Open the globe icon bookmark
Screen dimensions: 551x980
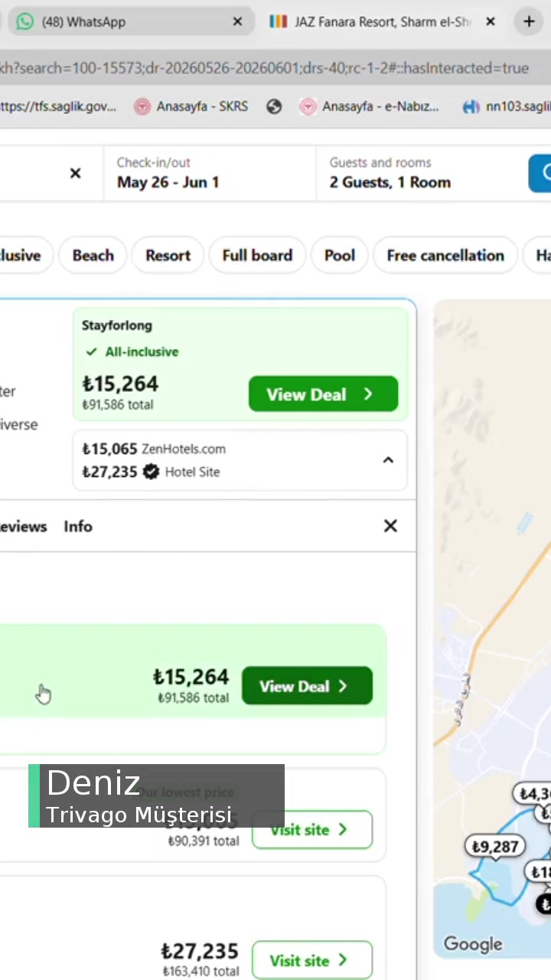point(274,106)
